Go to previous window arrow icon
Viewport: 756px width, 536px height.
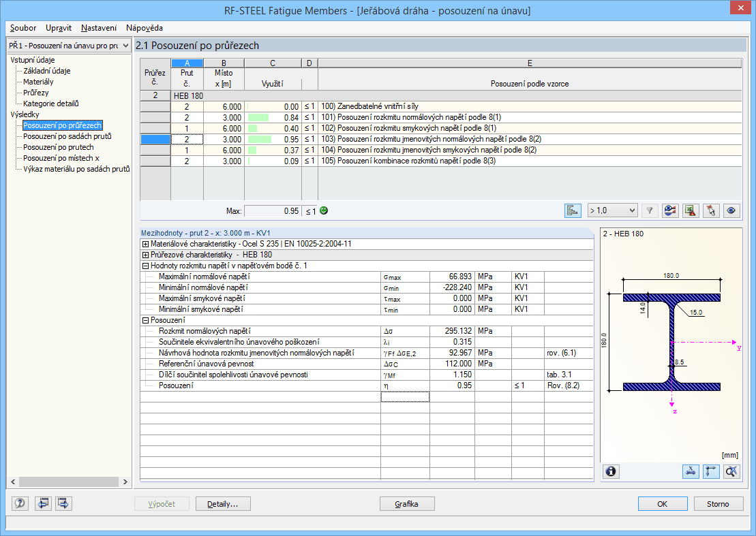(x=43, y=503)
